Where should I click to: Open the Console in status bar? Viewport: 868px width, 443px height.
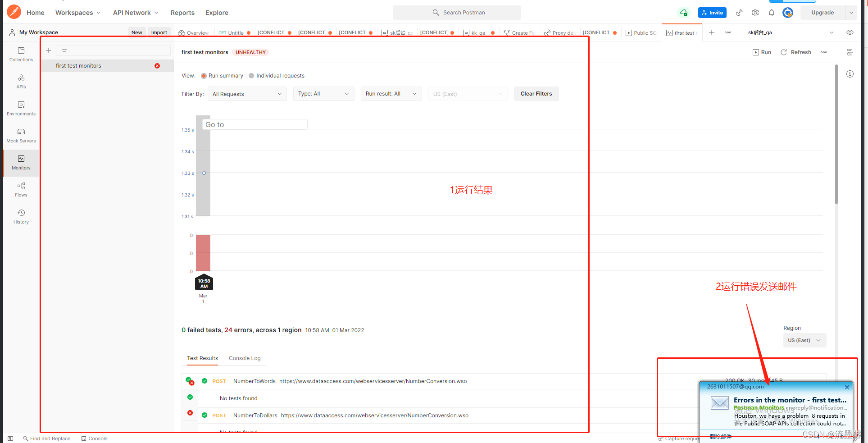click(x=94, y=438)
